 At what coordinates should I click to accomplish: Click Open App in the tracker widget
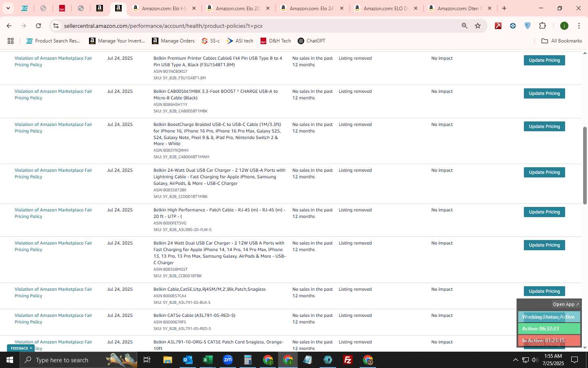coord(566,304)
